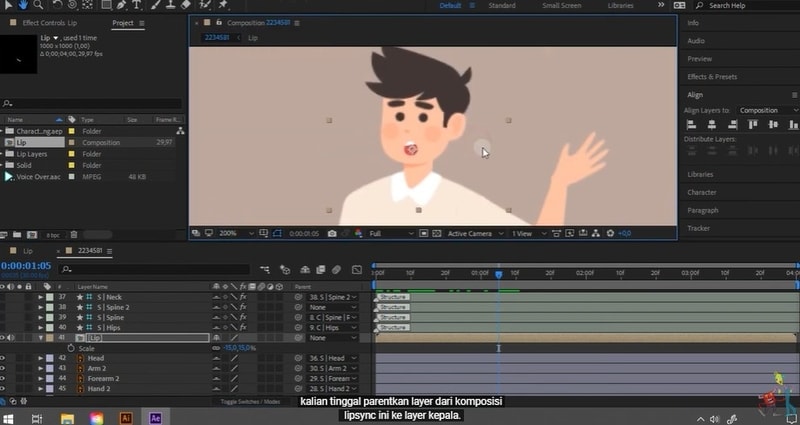Click the Lip layer label color swatch
The height and width of the screenshot is (425, 800).
coord(50,338)
